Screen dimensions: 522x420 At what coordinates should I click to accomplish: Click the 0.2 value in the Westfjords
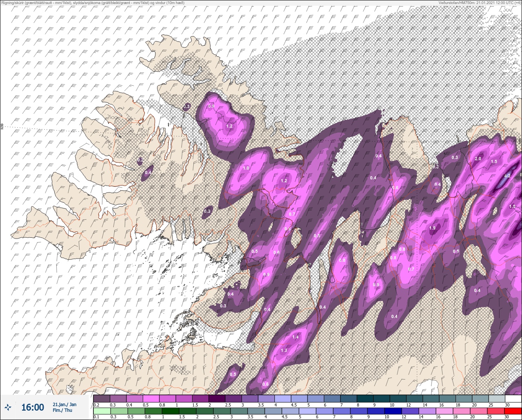click(x=140, y=160)
